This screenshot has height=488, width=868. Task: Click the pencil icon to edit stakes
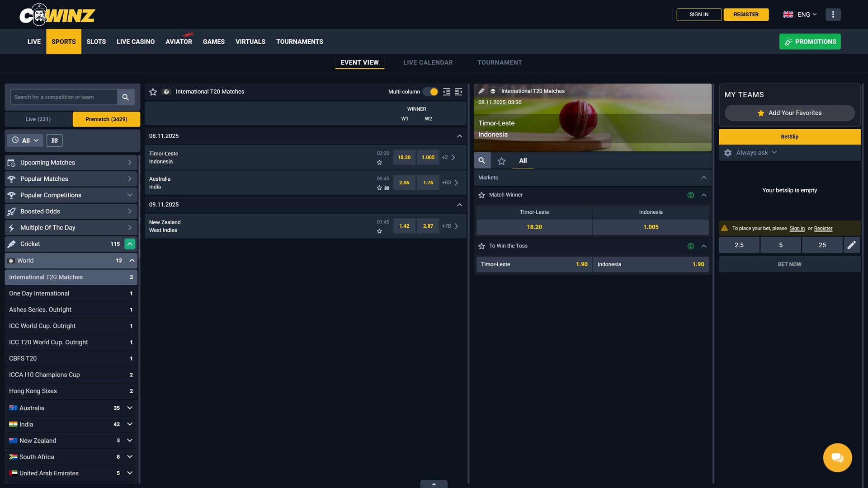851,245
